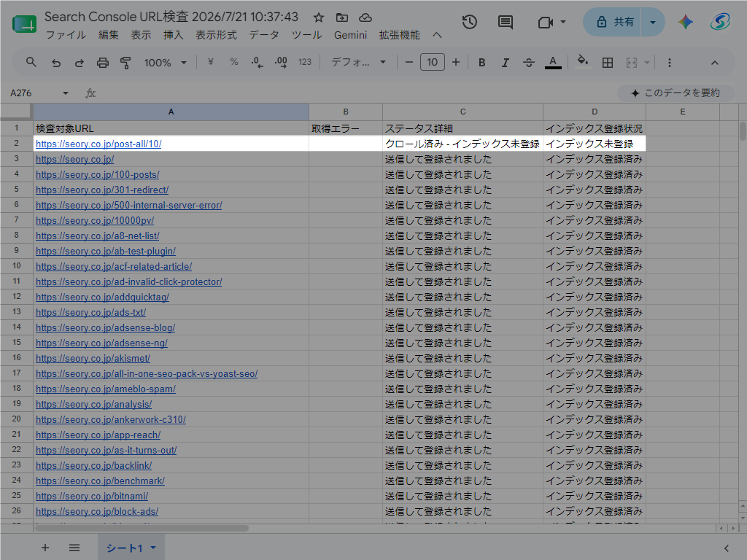
Task: Pick text color A swatch
Action: (x=553, y=63)
